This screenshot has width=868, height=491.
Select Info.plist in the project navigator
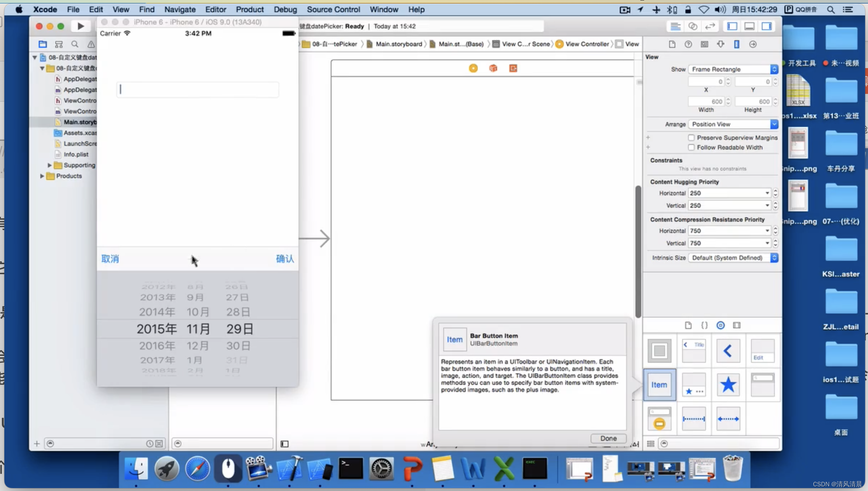(76, 154)
